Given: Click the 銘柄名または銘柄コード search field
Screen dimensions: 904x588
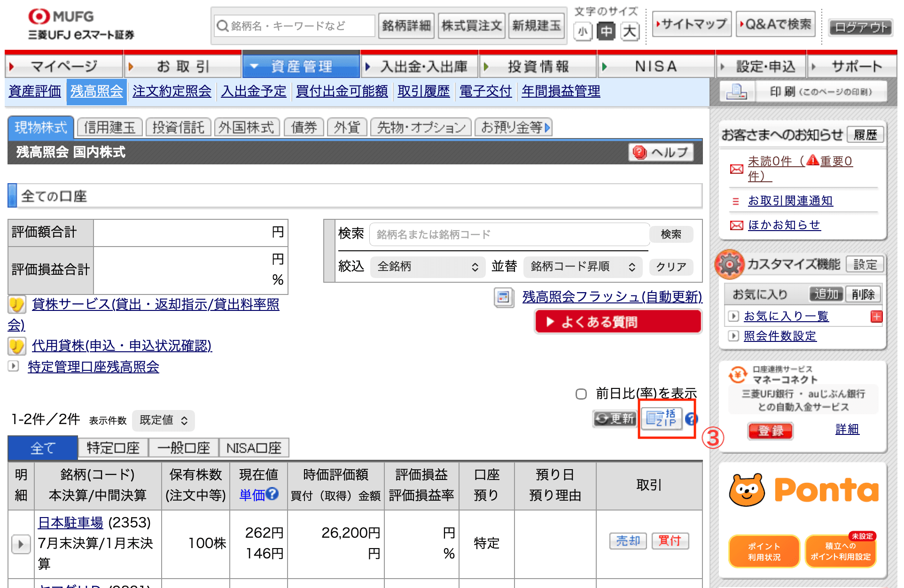Looking at the screenshot, I should point(509,234).
